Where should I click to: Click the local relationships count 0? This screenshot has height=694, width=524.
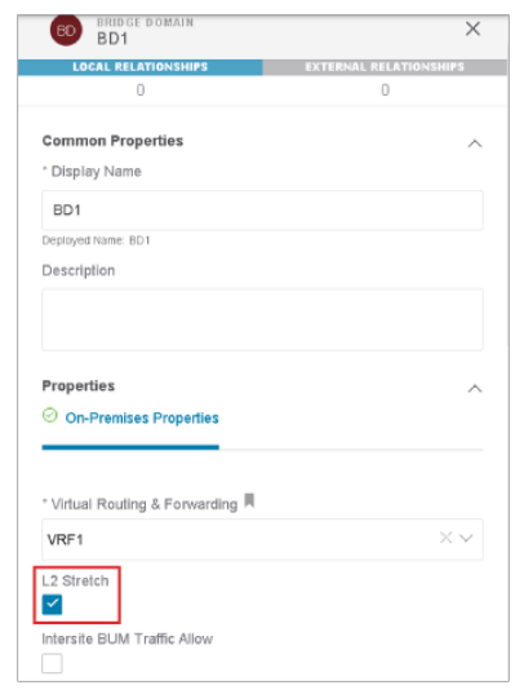click(140, 90)
